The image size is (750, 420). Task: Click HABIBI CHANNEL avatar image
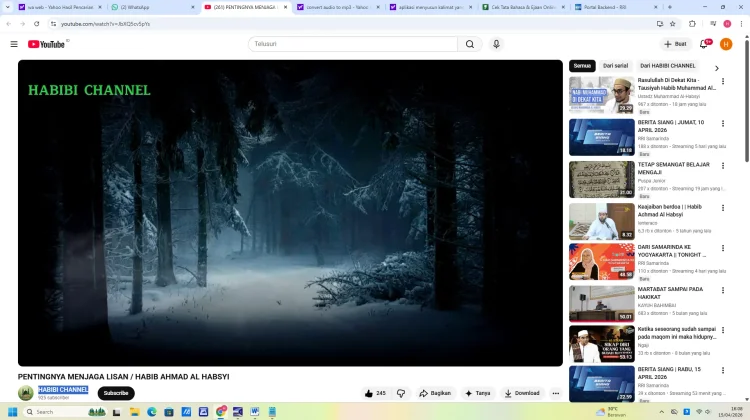point(25,393)
